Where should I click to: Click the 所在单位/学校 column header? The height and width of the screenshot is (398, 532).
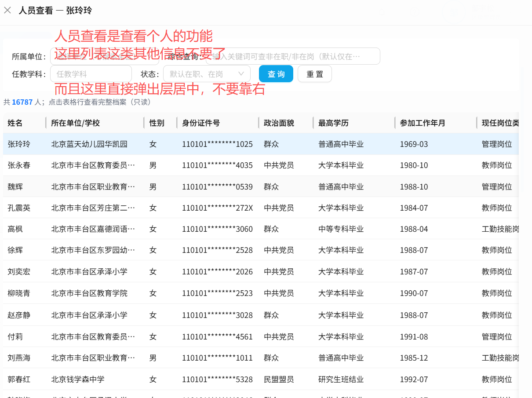75,123
